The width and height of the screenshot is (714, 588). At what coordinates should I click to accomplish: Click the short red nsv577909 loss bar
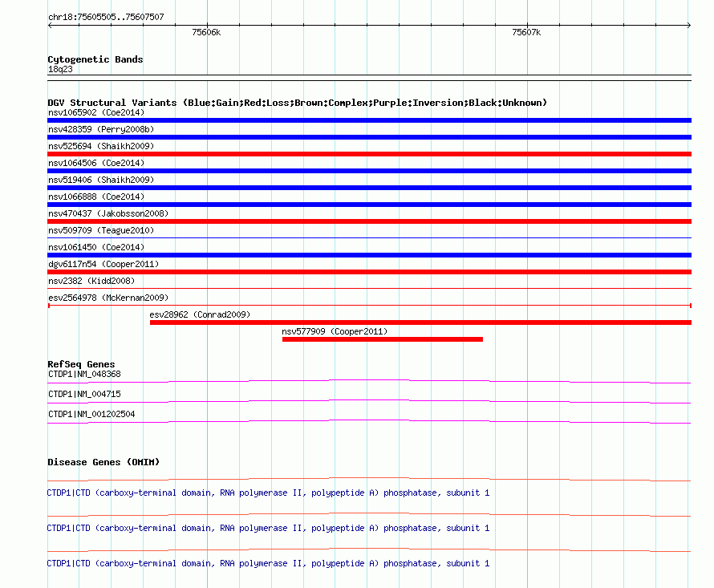pos(383,339)
